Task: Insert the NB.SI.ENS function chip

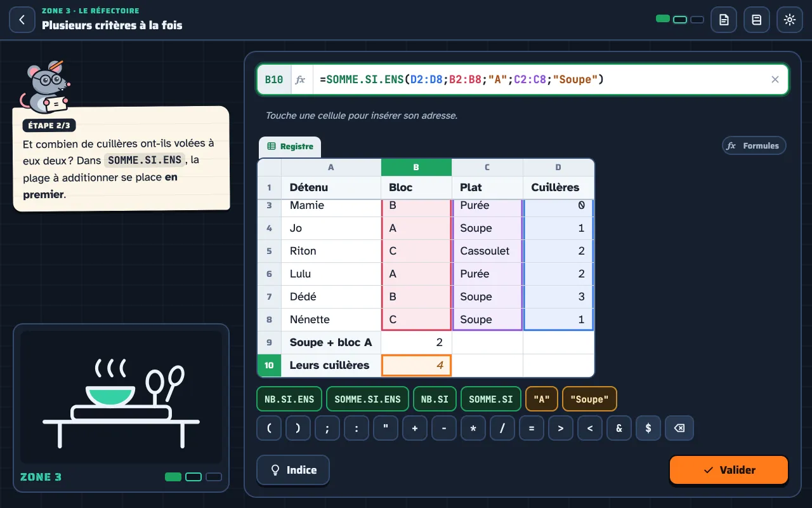Action: [x=289, y=399]
